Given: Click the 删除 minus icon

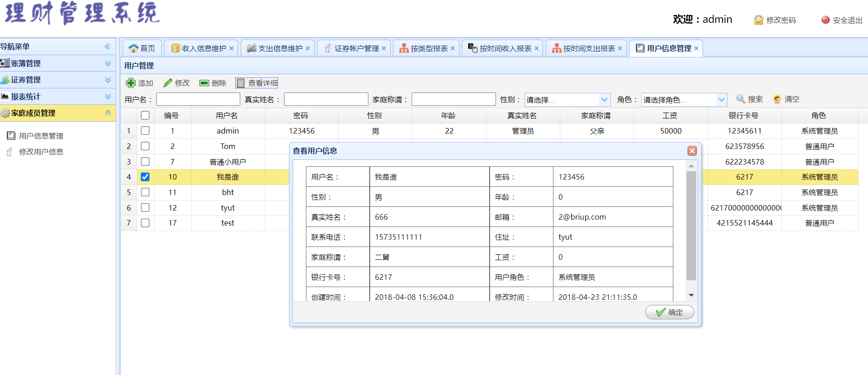Looking at the screenshot, I should pos(204,83).
